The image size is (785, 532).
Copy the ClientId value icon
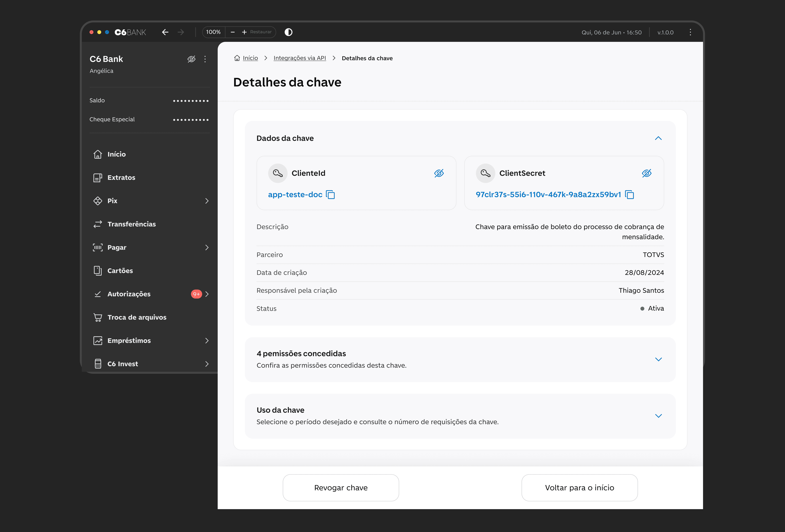330,195
